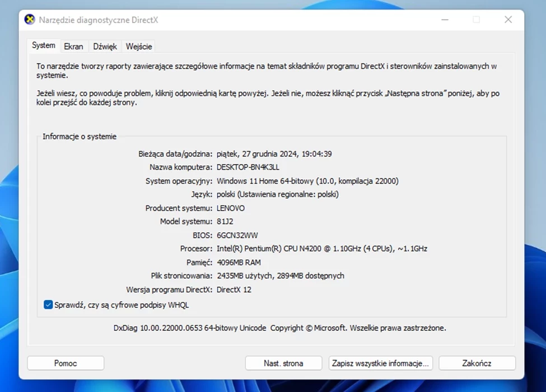Minimize the DirectX diagnostic window
The height and width of the screenshot is (392, 546).
445,20
